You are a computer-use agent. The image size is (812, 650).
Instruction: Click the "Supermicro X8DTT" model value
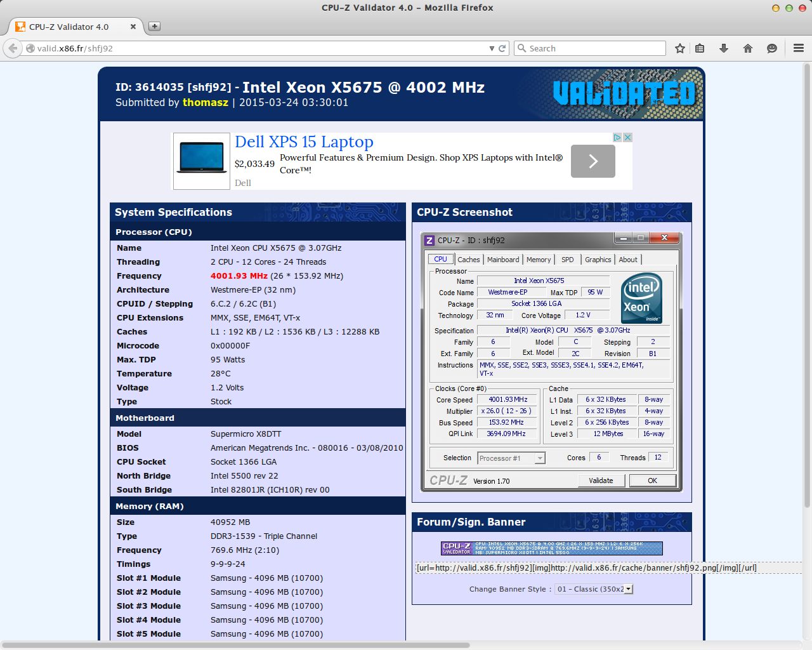(246, 434)
